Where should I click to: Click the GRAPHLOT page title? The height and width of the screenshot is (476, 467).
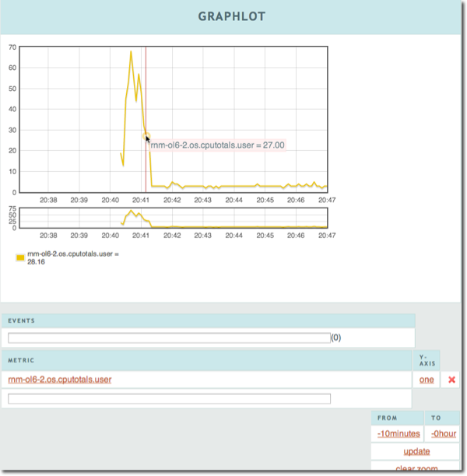point(233,16)
